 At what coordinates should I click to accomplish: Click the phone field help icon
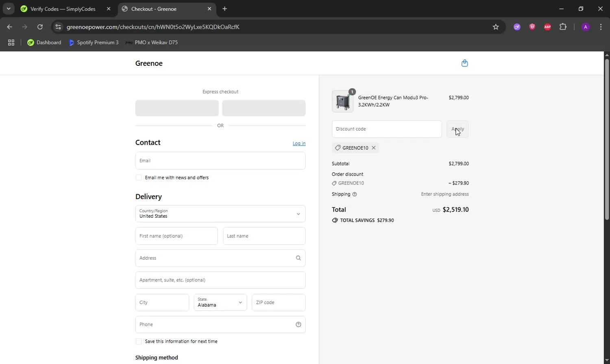(x=298, y=324)
